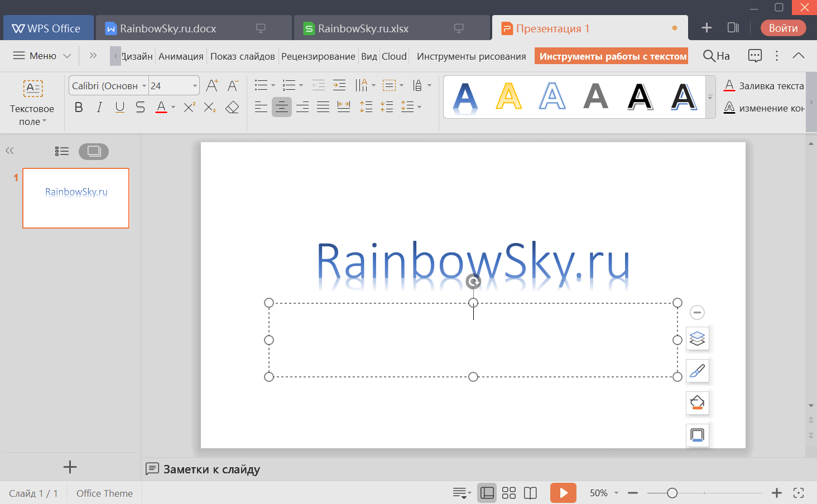This screenshot has width=817, height=504.
Task: Apply superscript formatting
Action: (189, 107)
